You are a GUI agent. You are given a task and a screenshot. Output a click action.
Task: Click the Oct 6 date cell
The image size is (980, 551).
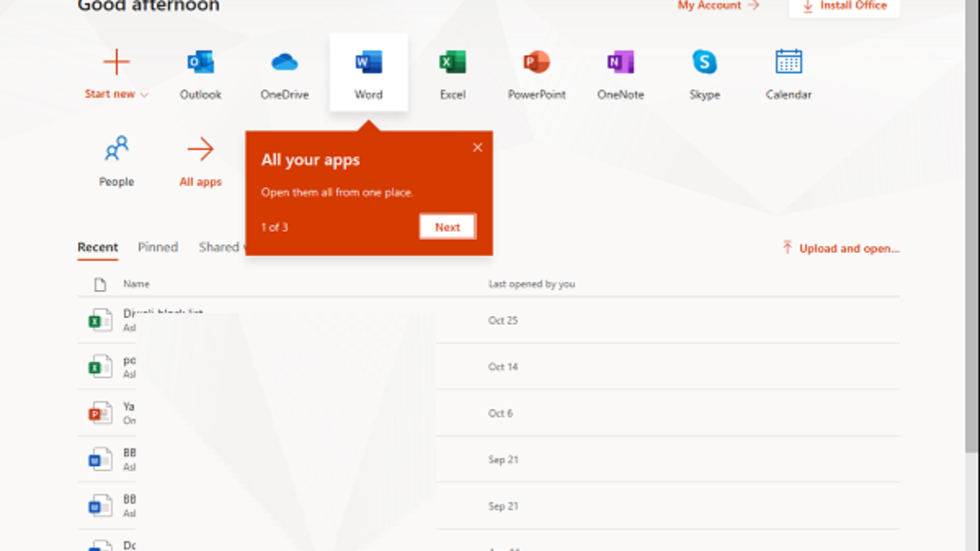point(501,413)
